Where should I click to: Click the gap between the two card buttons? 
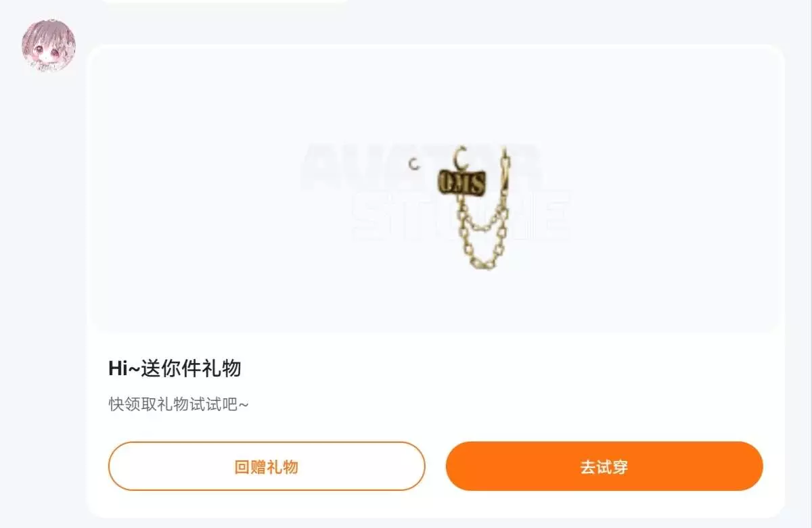click(435, 466)
